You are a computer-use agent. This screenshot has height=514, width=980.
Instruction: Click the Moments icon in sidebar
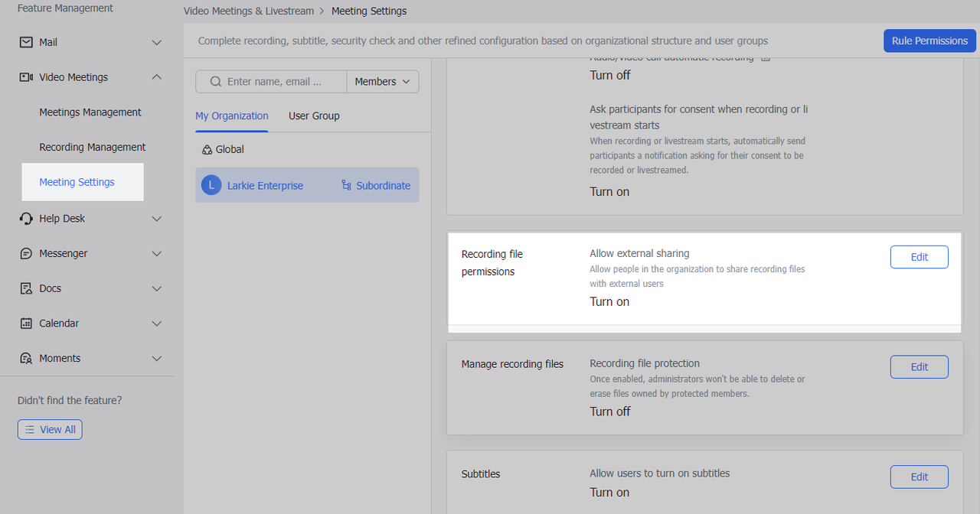[x=26, y=358]
